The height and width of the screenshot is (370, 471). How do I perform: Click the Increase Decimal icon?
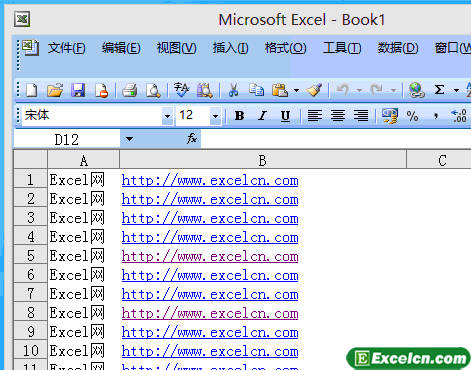coord(459,116)
